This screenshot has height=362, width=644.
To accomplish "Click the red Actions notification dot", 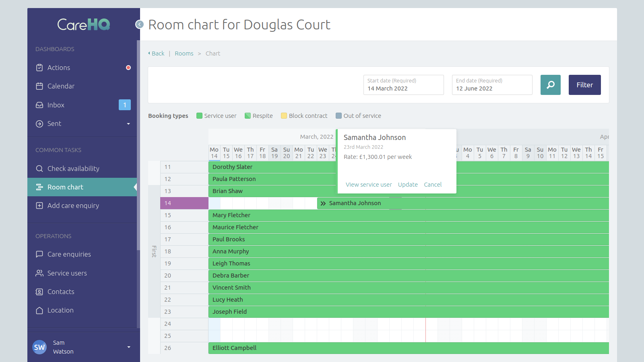I will tap(128, 68).
